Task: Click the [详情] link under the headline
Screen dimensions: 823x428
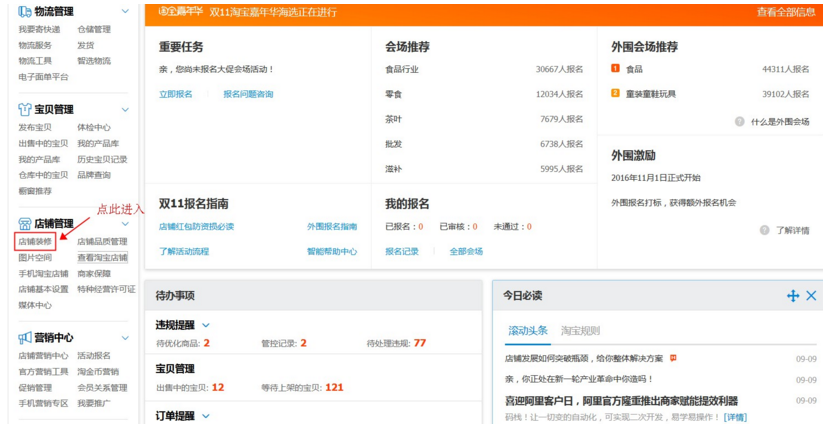Action: coord(735,417)
